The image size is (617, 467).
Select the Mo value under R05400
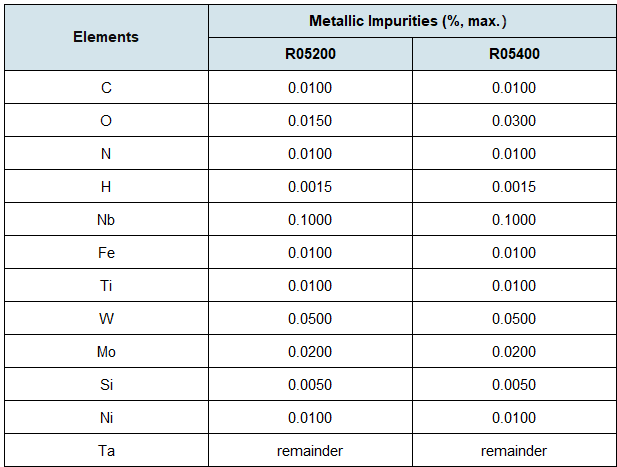(x=513, y=352)
